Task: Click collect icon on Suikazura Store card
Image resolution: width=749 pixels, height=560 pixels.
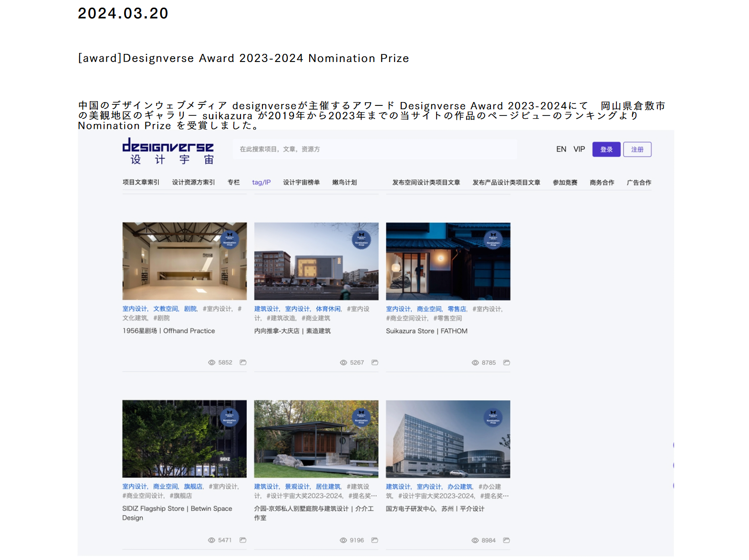Action: [507, 363]
